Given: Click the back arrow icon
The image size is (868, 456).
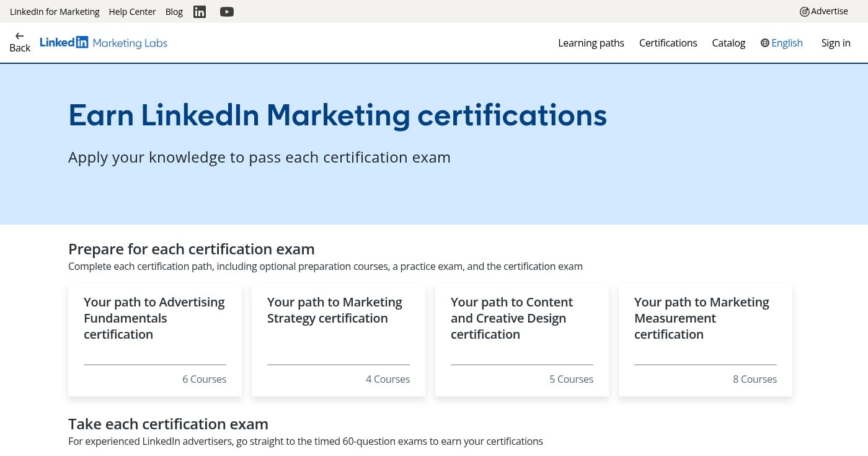Looking at the screenshot, I should pos(20,36).
